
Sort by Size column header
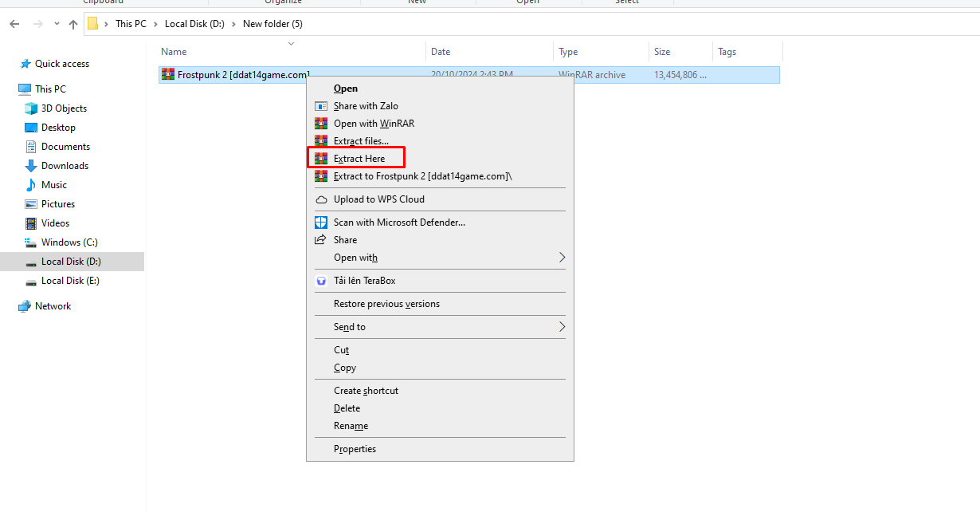pyautogui.click(x=662, y=52)
